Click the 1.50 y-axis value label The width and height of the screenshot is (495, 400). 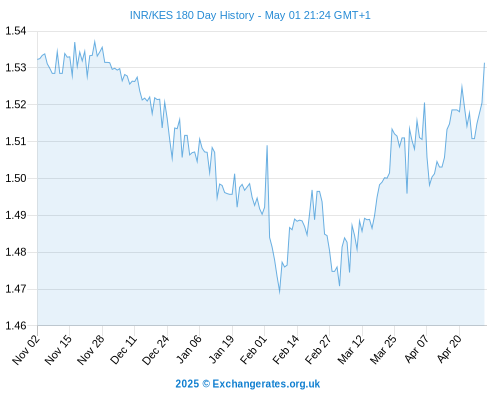pyautogui.click(x=16, y=178)
